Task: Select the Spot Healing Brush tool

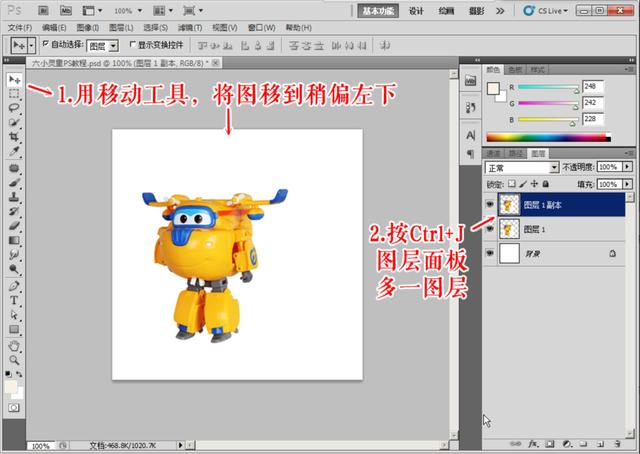Action: click(14, 168)
